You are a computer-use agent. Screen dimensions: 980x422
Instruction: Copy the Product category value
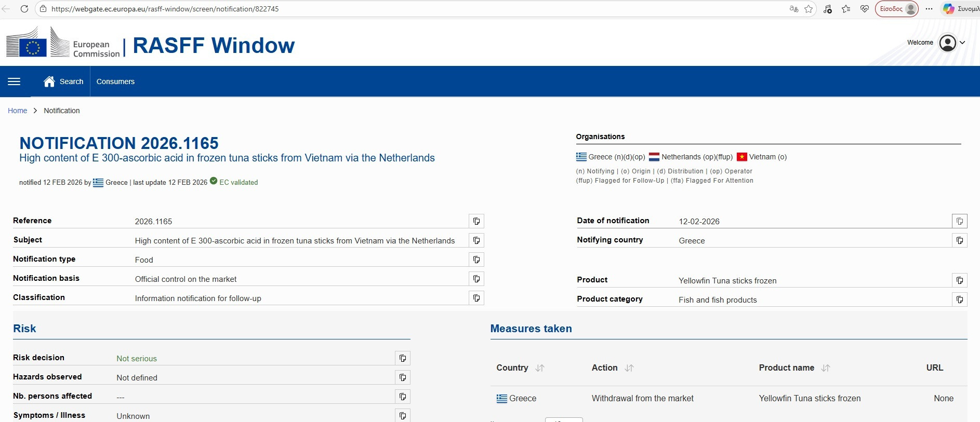[959, 300]
